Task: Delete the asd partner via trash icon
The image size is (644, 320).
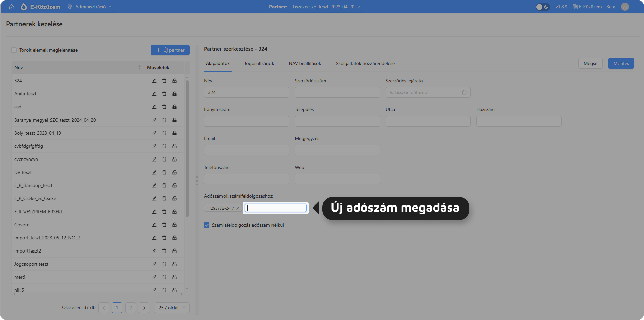Action: [164, 107]
